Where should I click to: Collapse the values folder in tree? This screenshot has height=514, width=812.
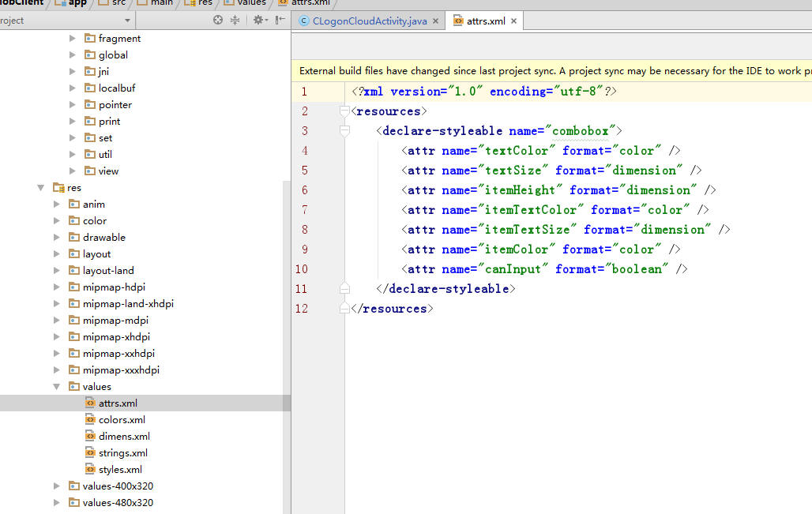(x=57, y=387)
